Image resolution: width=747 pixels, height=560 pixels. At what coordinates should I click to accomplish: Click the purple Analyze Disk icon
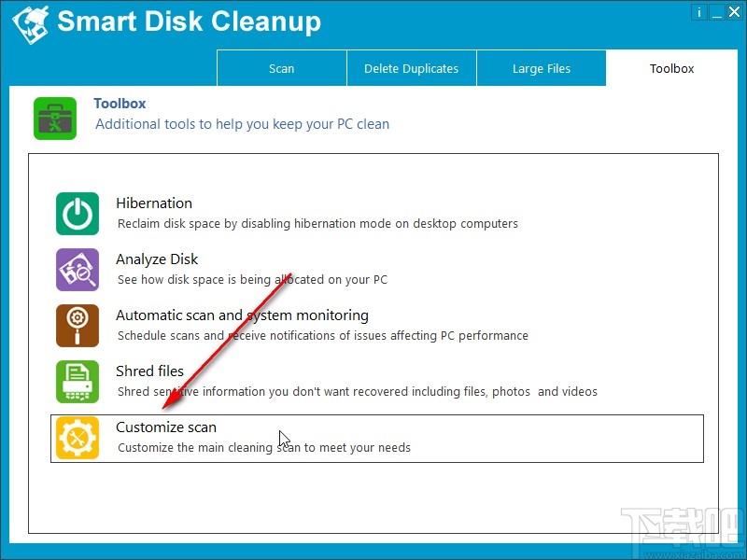78,270
